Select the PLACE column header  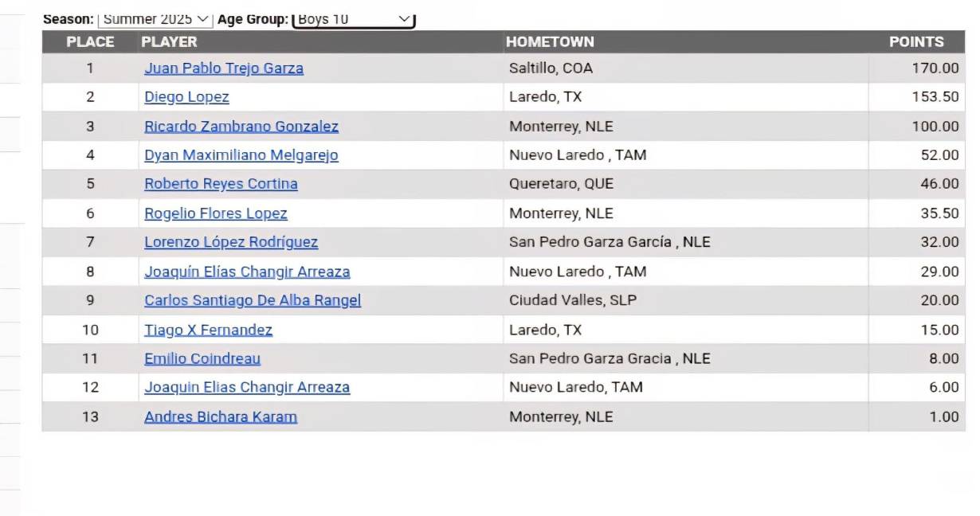[90, 41]
